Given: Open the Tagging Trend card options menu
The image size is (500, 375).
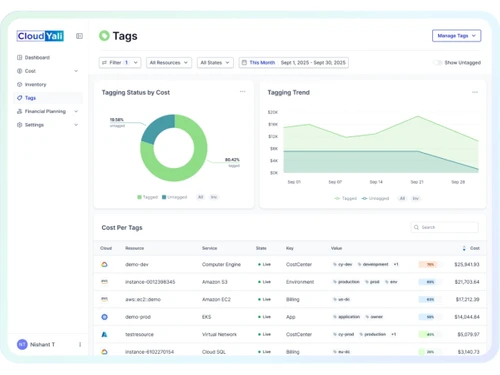Looking at the screenshot, I should tap(475, 92).
